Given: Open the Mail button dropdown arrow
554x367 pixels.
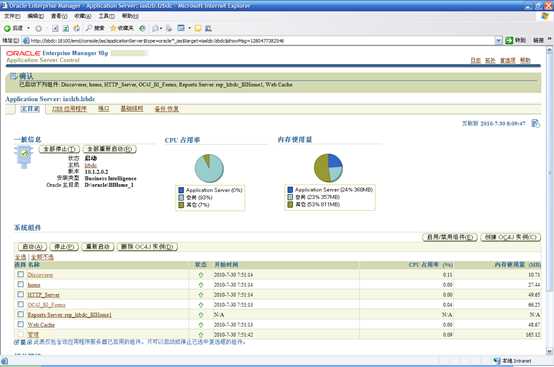Looking at the screenshot, I should tap(161, 28).
